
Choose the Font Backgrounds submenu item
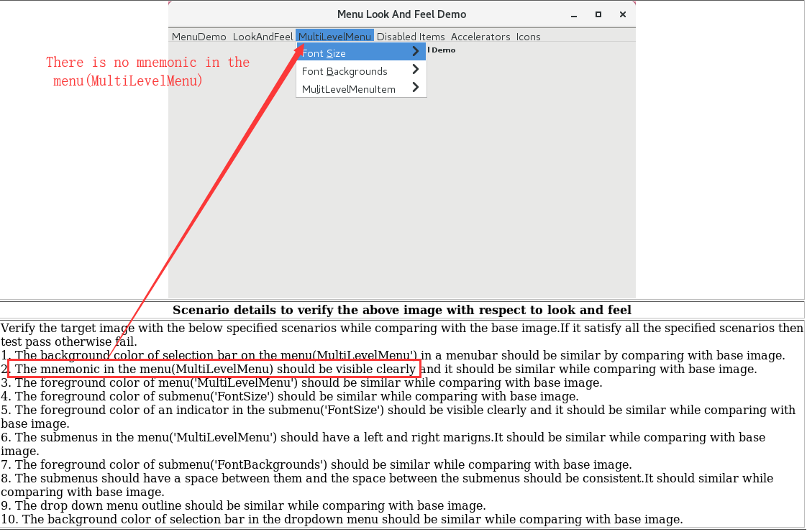coord(345,71)
